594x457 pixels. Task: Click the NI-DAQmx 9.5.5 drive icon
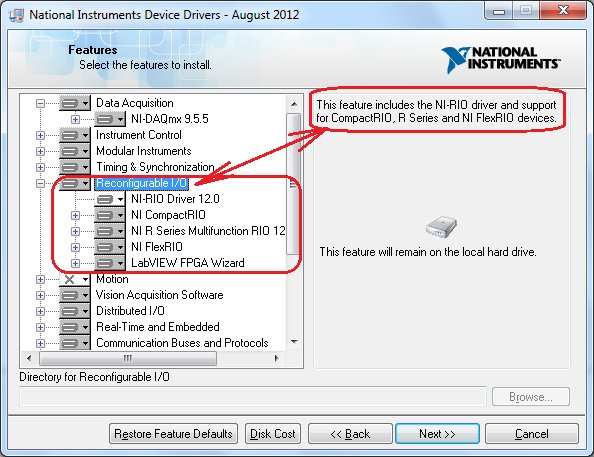pyautogui.click(x=110, y=119)
